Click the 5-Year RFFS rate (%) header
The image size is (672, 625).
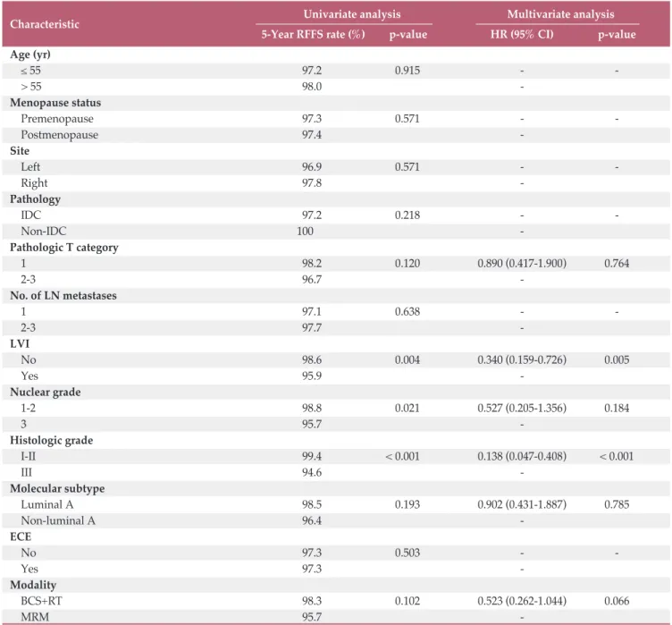(314, 34)
